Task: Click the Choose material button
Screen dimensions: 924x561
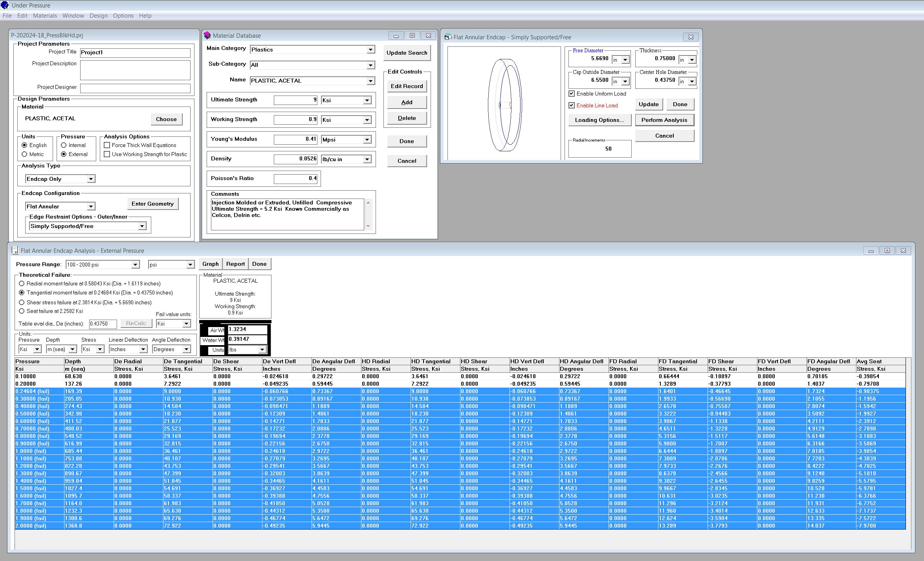Action: click(167, 119)
